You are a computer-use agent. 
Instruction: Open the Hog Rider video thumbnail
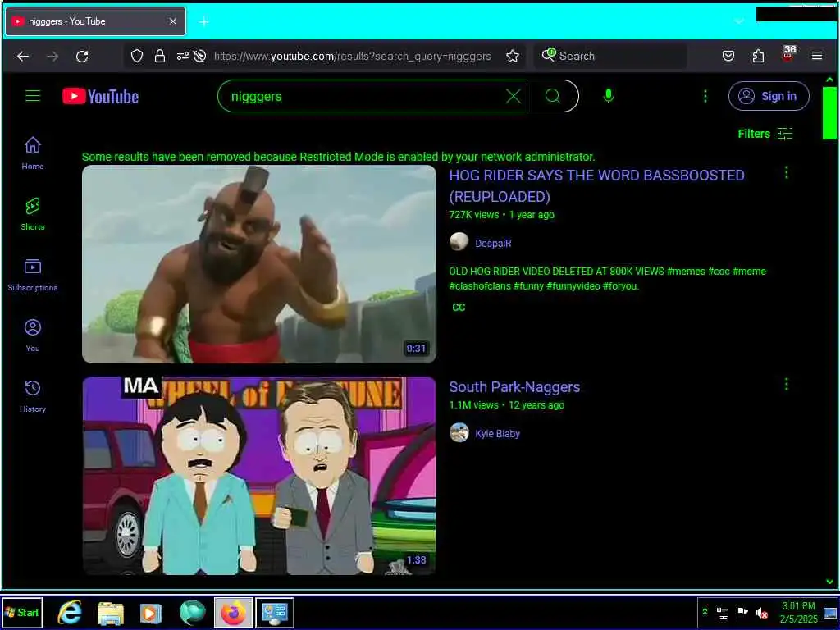tap(259, 264)
